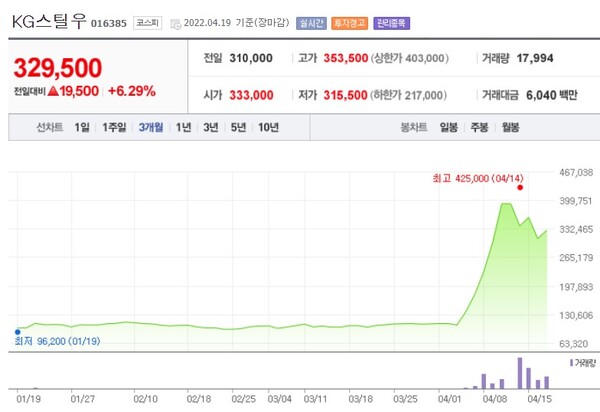Viewport: 600px width, 412px height.
Task: Click the 코스피 market badge
Action: [150, 23]
